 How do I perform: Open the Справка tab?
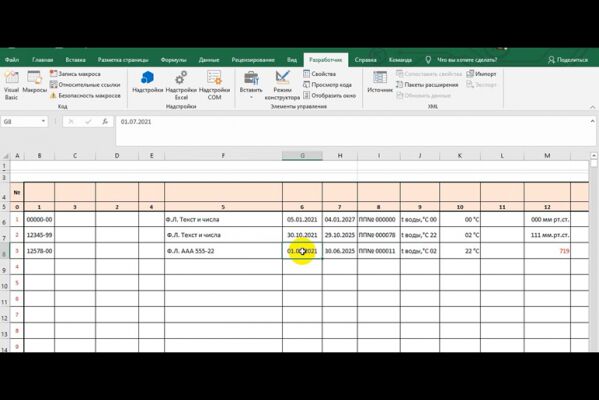366,60
